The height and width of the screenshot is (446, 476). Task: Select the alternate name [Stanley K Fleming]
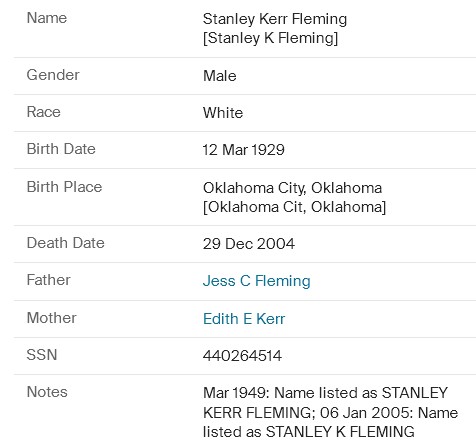coord(271,38)
